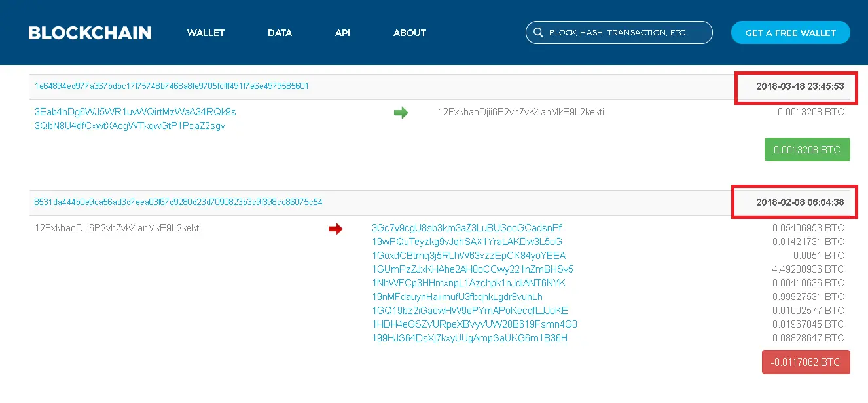868x403 pixels.
Task: Click the red arrow icon
Action: pos(335,229)
